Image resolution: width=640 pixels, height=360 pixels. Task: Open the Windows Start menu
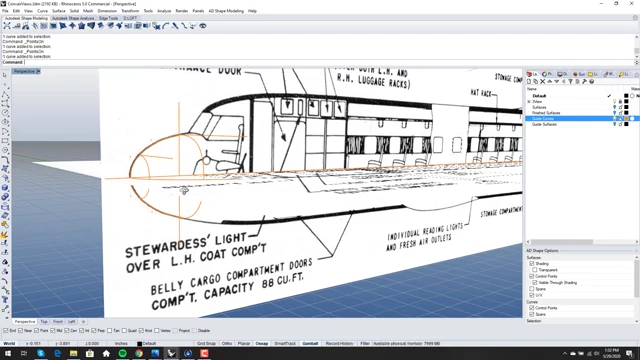point(8,353)
